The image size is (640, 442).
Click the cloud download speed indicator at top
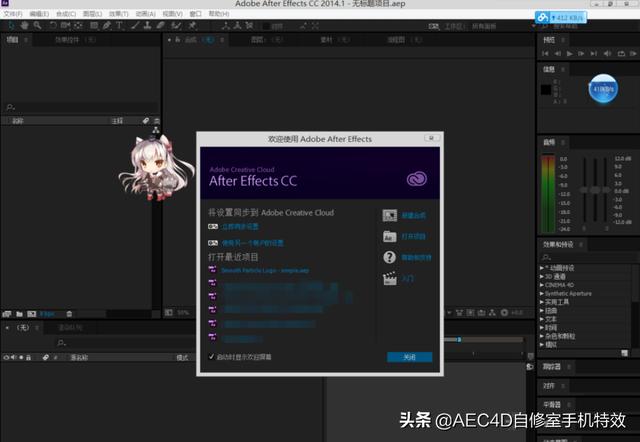tap(561, 18)
